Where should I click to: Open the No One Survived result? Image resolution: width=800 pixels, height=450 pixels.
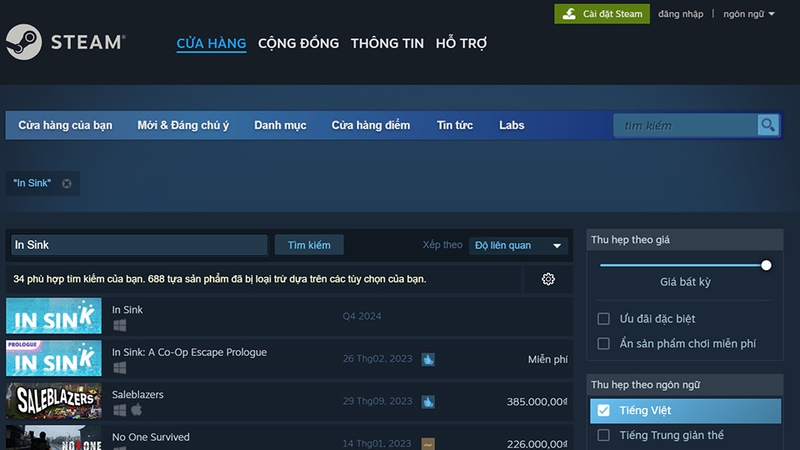289,438
